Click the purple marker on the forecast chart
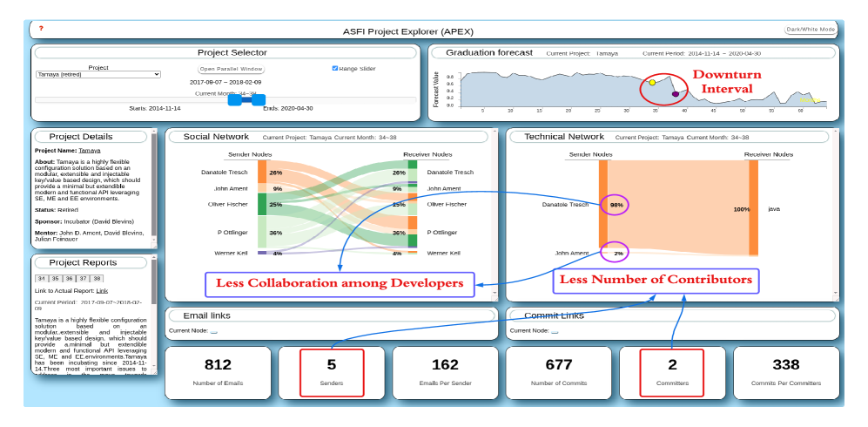Screen dimensions: 868x427 (x=676, y=94)
